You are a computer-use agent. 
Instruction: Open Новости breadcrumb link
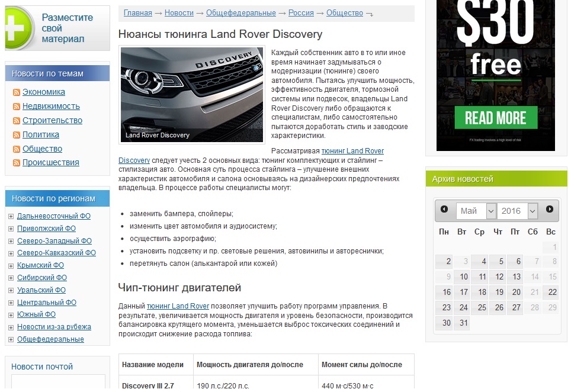[x=179, y=12]
